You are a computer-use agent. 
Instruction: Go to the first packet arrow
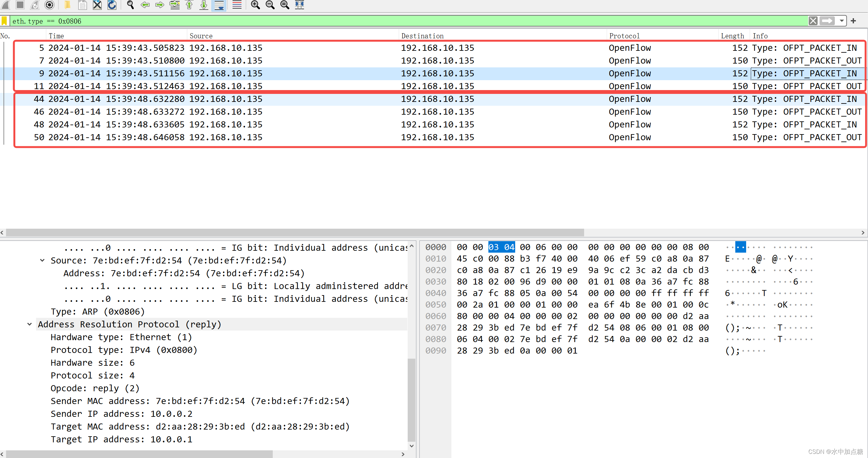(x=189, y=5)
